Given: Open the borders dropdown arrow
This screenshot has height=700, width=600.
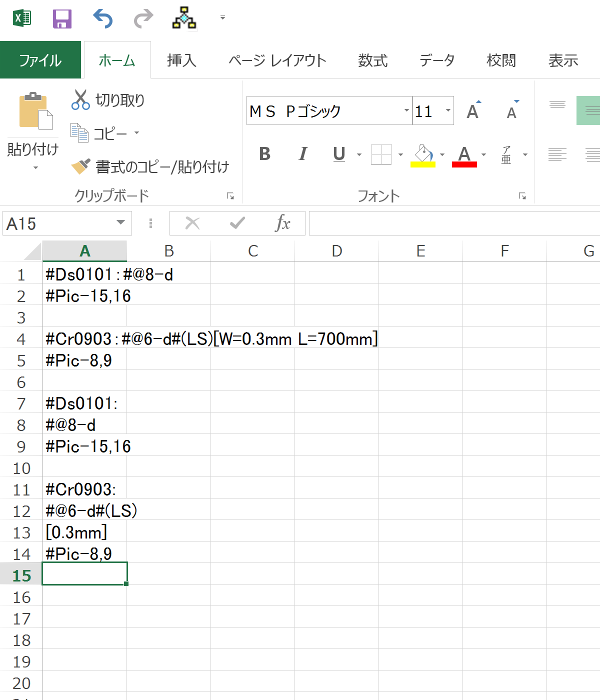Looking at the screenshot, I should click(400, 154).
